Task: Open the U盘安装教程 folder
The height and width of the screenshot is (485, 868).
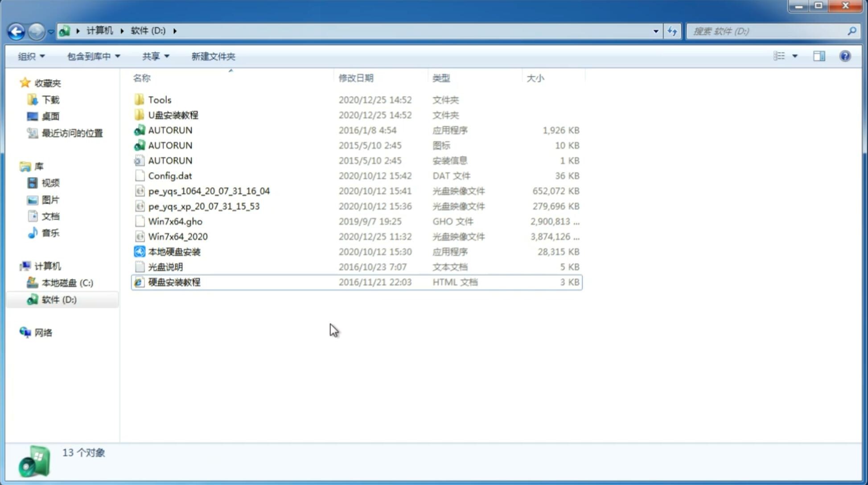Action: (x=173, y=115)
